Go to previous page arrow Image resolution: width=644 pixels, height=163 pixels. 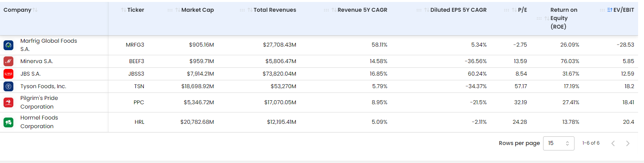click(613, 143)
